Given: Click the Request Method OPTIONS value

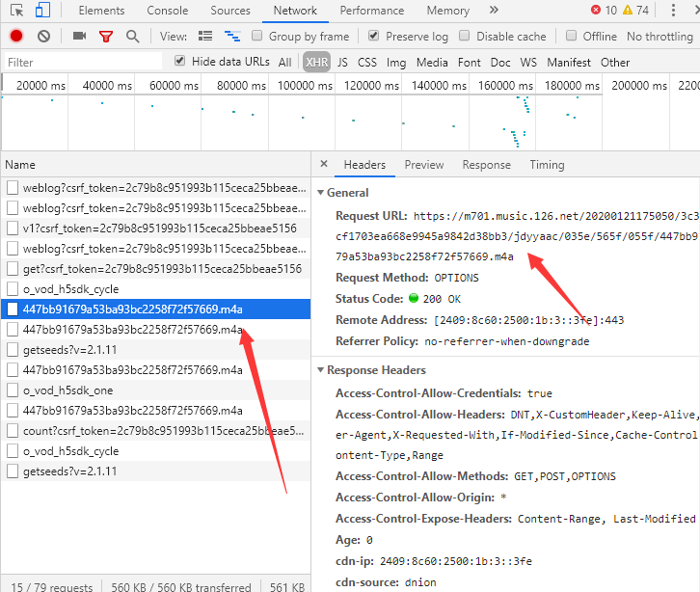Looking at the screenshot, I should coord(456,278).
